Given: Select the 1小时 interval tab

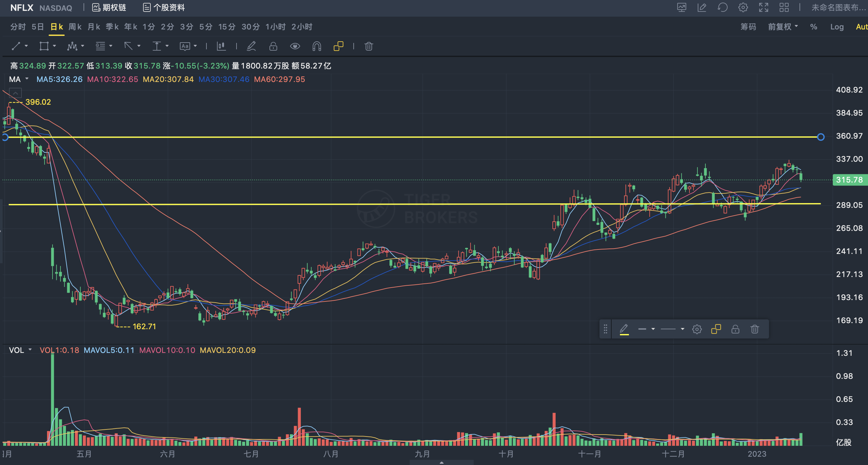Looking at the screenshot, I should click(275, 27).
